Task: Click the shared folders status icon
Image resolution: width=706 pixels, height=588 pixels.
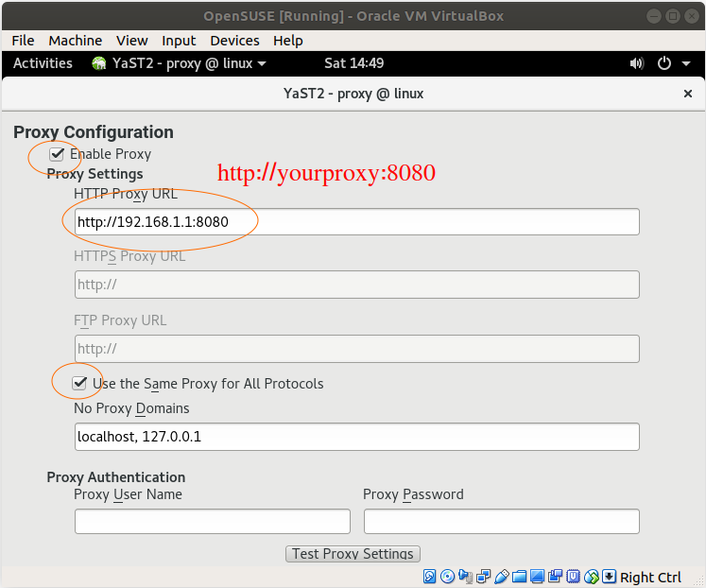Action: pos(519,577)
